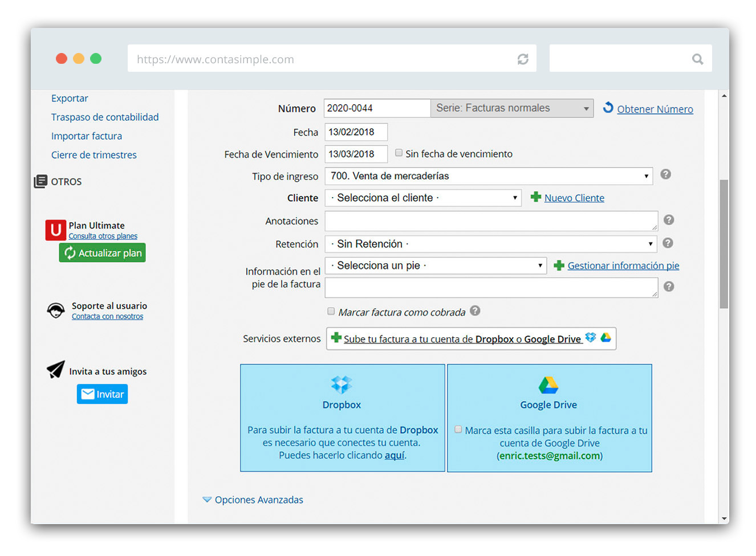The width and height of the screenshot is (756, 556).
Task: Click the magnifier search icon
Action: coord(697,59)
